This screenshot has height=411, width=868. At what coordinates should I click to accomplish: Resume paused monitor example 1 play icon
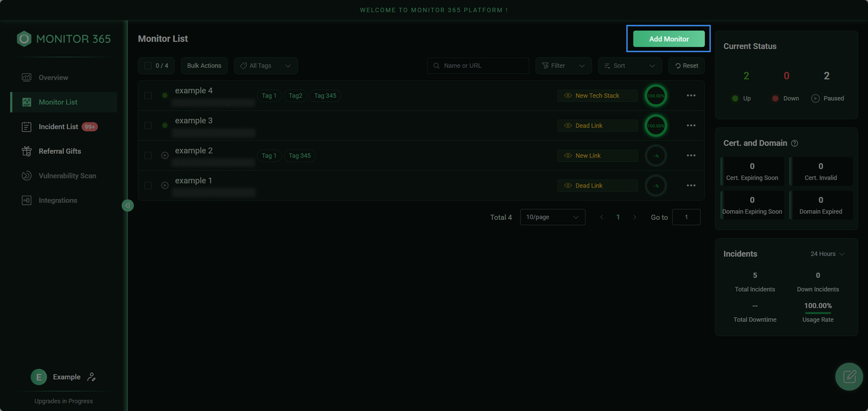point(165,186)
